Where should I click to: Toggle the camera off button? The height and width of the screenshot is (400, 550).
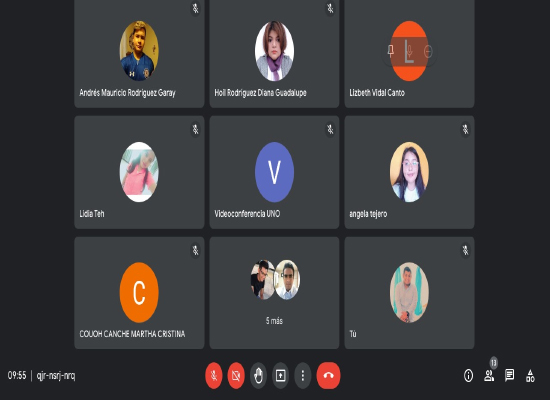236,375
